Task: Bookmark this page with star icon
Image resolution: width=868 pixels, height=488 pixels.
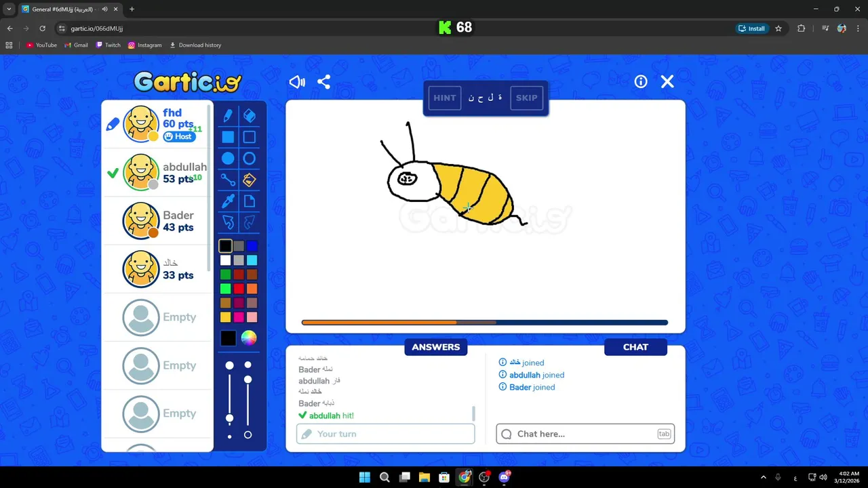Action: tap(778, 28)
